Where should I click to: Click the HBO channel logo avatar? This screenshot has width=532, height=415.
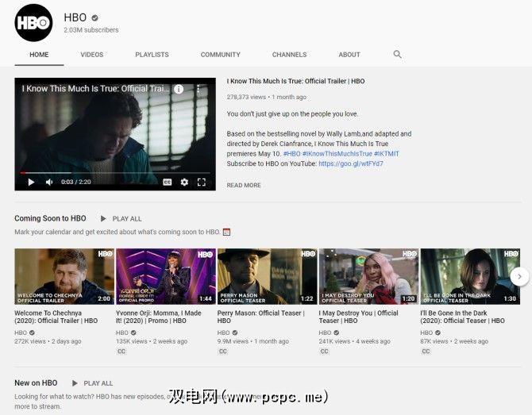pyautogui.click(x=33, y=23)
